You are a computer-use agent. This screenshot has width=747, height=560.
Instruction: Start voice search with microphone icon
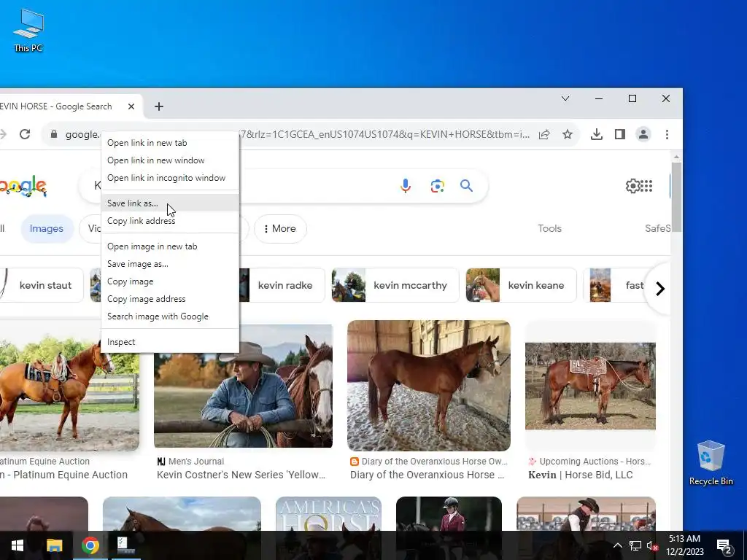406,186
